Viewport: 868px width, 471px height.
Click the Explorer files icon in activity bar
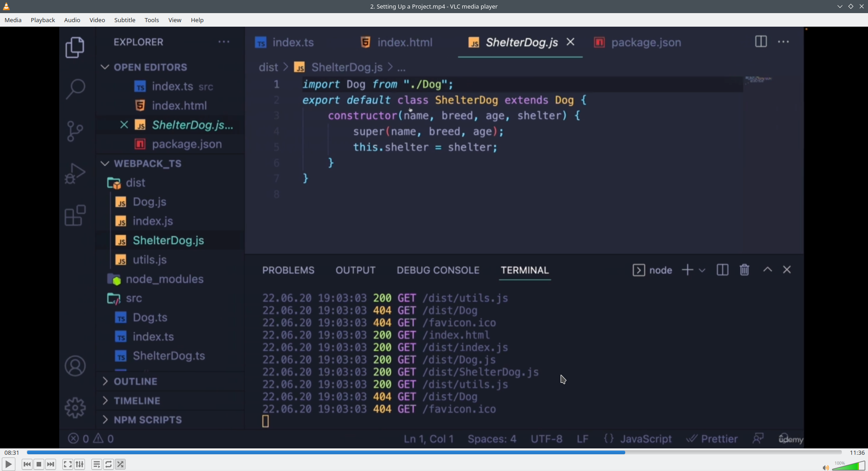tap(75, 47)
